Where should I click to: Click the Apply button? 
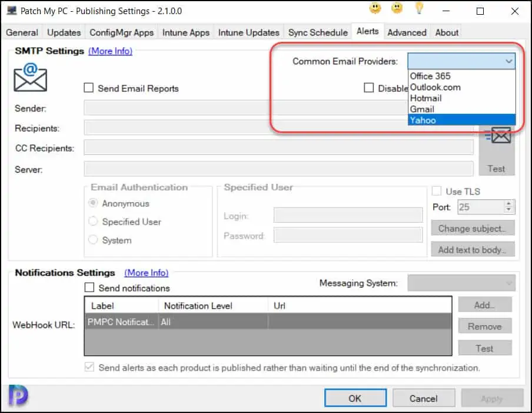(491, 398)
